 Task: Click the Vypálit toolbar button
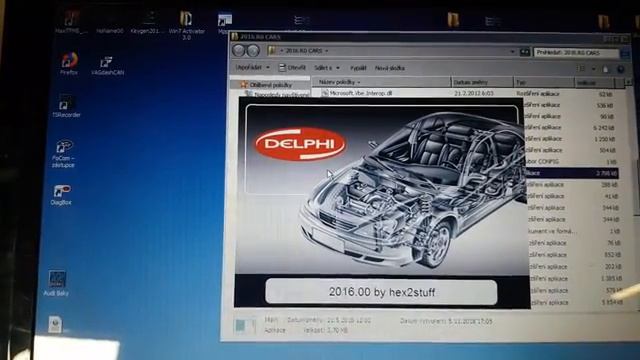[x=358, y=68]
